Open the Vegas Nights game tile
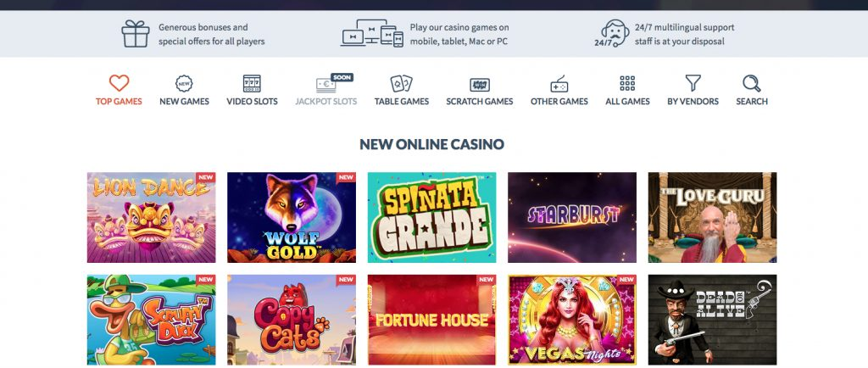 pos(572,320)
